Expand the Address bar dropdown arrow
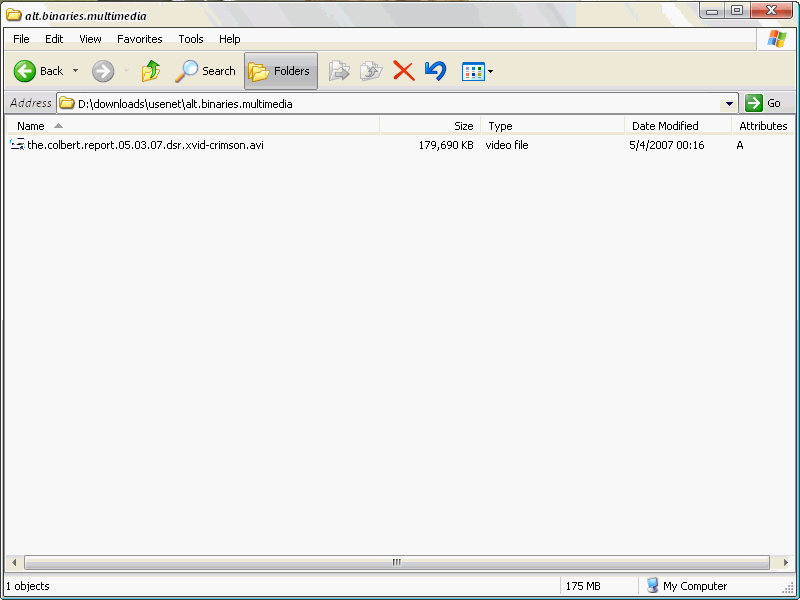This screenshot has height=600, width=800. tap(730, 104)
